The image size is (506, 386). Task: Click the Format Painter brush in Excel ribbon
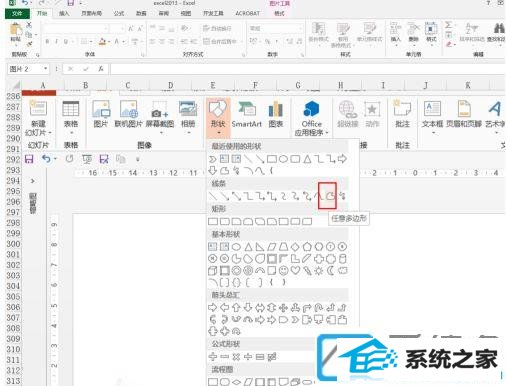tap(29, 43)
